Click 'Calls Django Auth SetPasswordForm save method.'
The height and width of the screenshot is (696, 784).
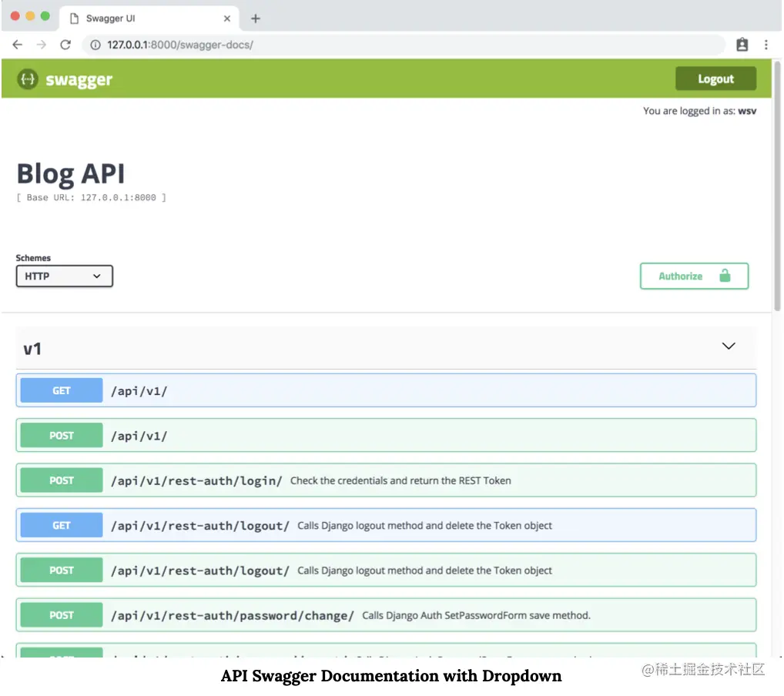[476, 615]
